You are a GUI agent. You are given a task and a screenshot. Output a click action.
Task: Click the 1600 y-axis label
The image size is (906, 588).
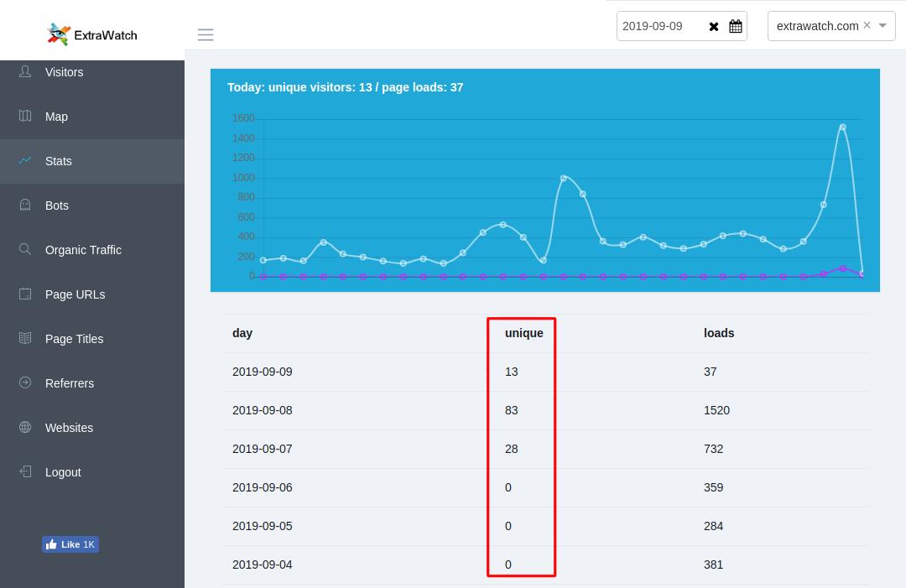coord(243,118)
